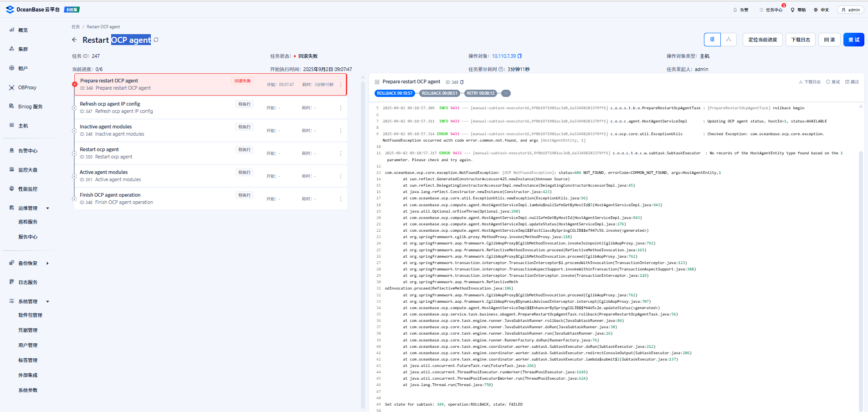Expand log panel with fullscreen icon
The width and height of the screenshot is (868, 412).
click(x=377, y=82)
